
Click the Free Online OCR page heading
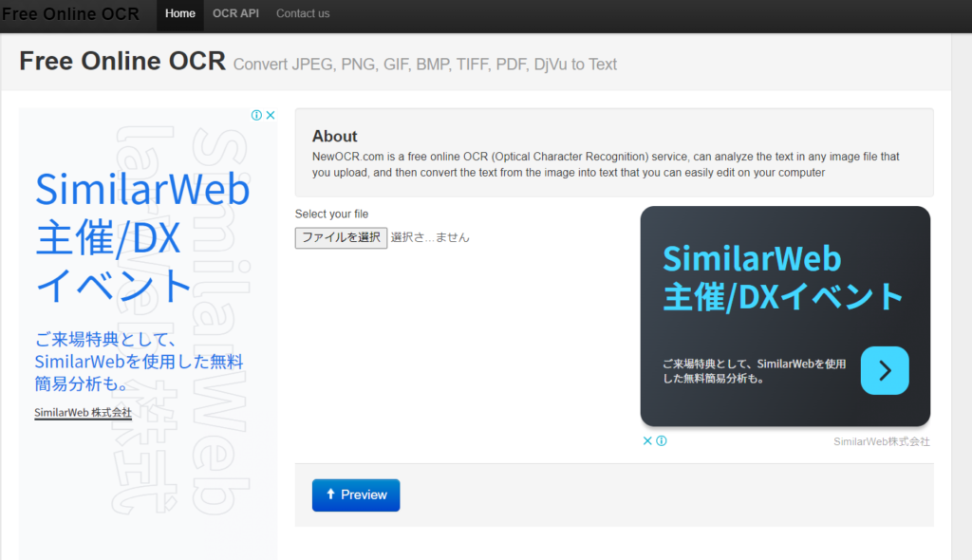point(122,61)
